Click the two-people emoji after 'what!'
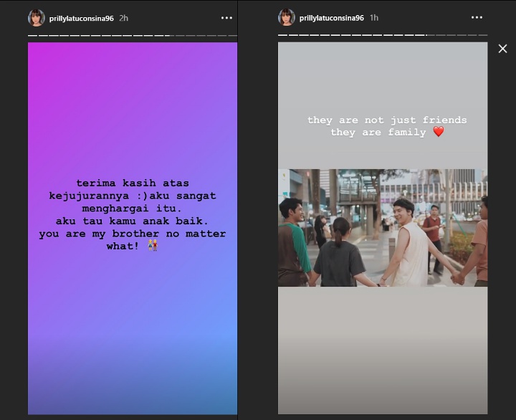The image size is (516, 420). click(x=153, y=245)
